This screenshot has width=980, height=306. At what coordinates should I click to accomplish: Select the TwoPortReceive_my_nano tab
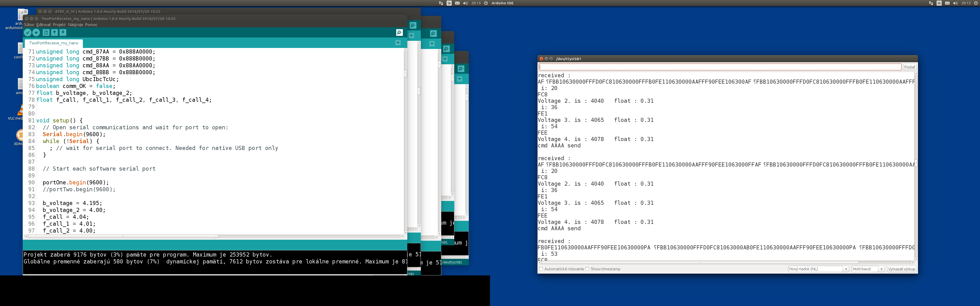(54, 43)
